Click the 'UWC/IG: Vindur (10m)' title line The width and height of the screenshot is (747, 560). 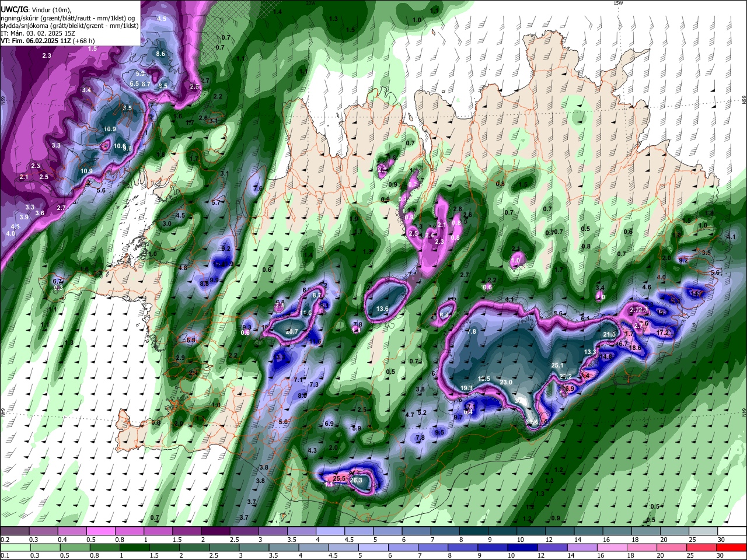36,10
